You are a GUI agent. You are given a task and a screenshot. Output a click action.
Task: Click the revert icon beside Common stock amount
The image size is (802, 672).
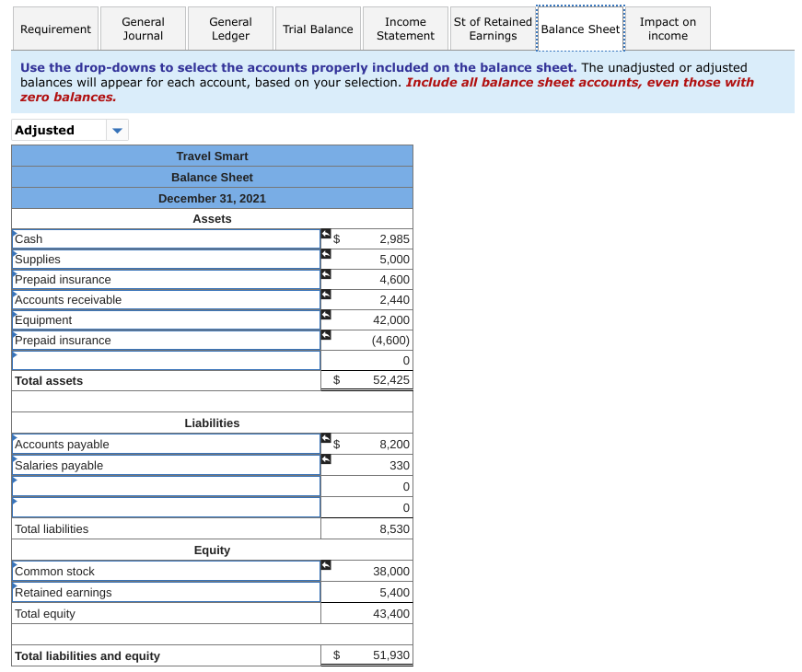click(324, 566)
